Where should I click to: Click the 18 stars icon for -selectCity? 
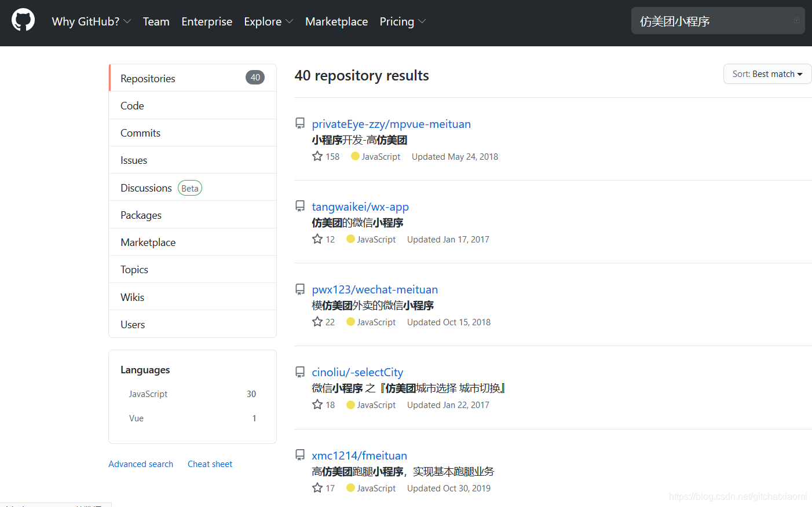coord(317,405)
